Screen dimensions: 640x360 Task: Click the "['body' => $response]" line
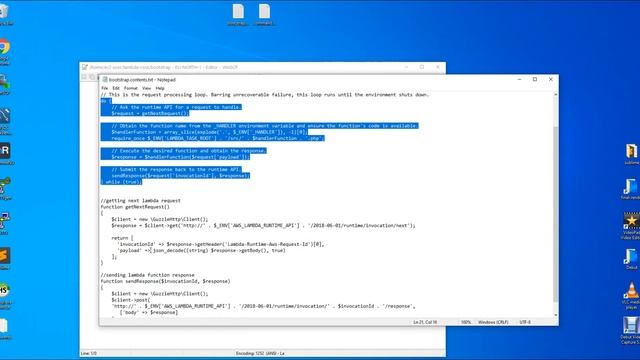pyautogui.click(x=149, y=312)
